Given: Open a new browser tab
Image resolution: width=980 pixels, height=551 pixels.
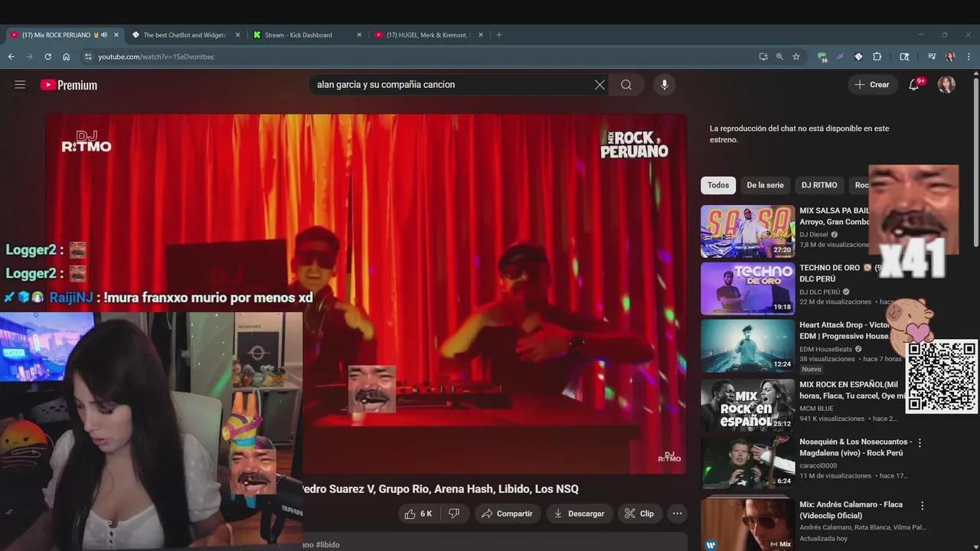Looking at the screenshot, I should (499, 35).
